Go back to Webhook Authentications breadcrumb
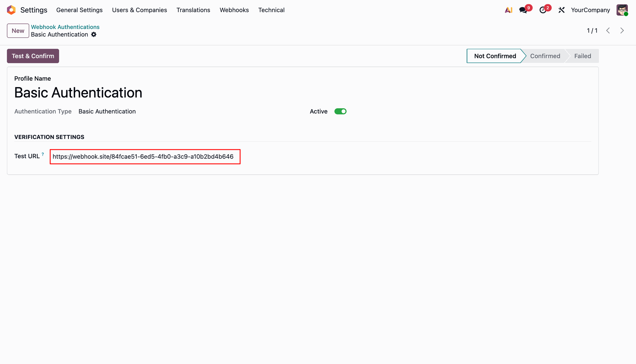This screenshot has width=636, height=364. point(65,27)
